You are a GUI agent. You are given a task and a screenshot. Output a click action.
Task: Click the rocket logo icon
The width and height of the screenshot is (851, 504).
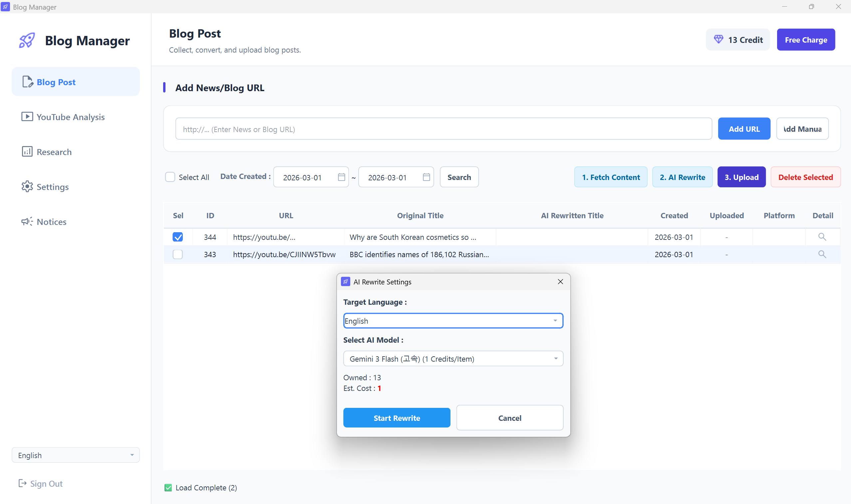27,40
